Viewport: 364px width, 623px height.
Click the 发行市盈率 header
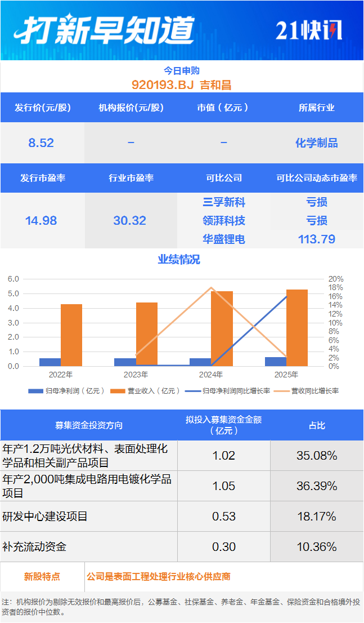point(42,178)
